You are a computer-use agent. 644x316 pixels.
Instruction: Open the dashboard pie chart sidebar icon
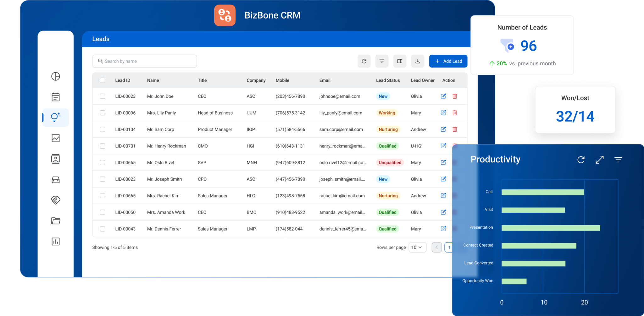point(56,76)
